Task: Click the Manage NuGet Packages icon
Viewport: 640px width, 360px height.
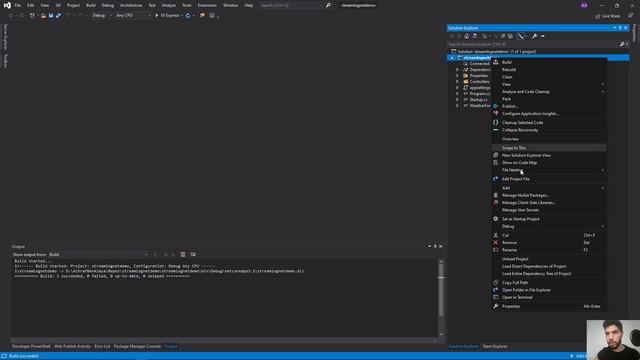Action: [496, 195]
